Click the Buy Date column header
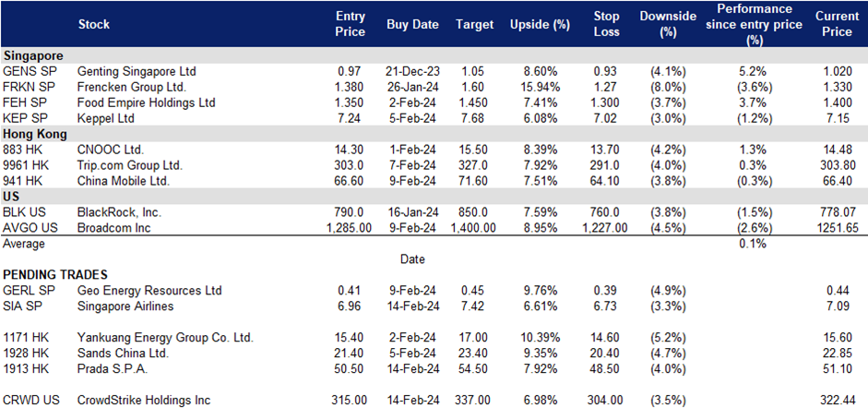Image resolution: width=868 pixels, height=408 pixels. coord(413,25)
